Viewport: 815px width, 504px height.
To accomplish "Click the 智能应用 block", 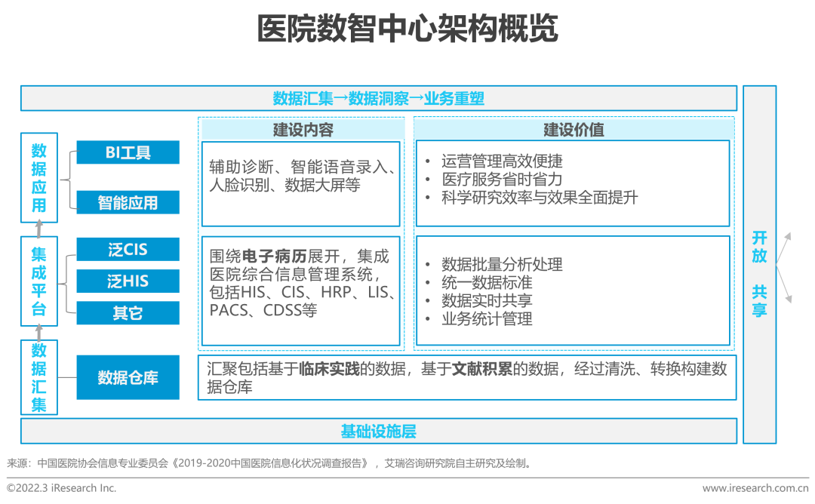I will coord(127,202).
